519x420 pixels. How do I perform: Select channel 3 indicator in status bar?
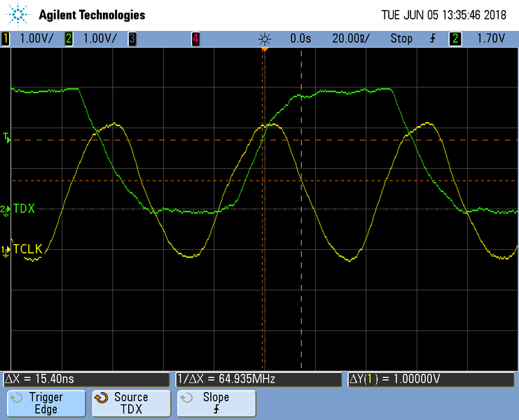tap(132, 38)
